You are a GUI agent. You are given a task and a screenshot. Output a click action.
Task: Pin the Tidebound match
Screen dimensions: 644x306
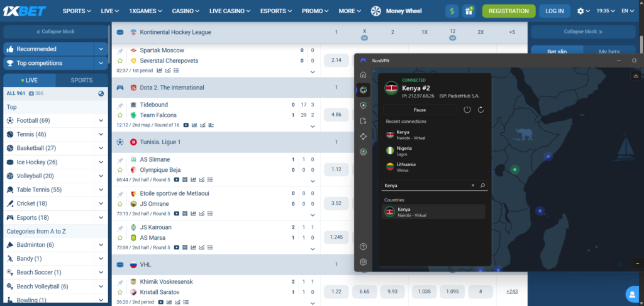120,106
